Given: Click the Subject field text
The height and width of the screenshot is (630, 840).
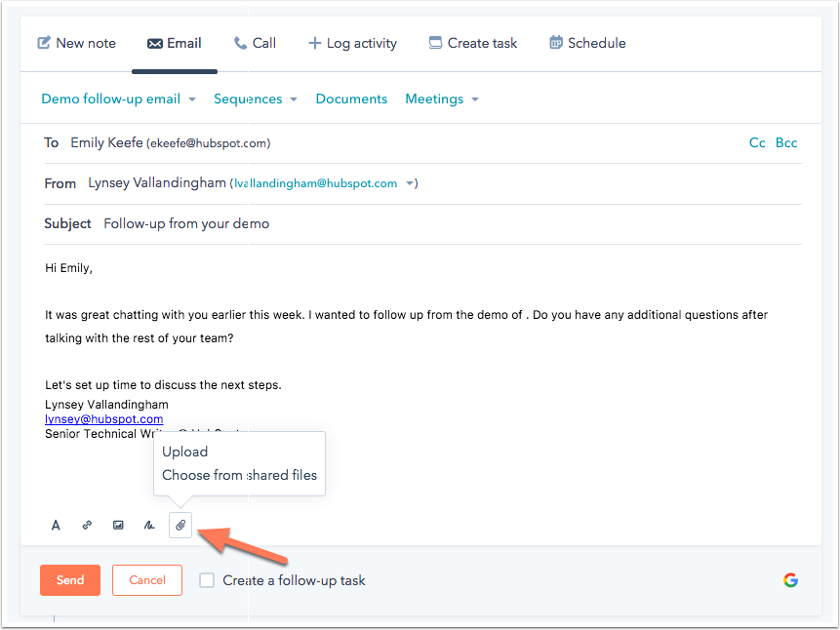Looking at the screenshot, I should [186, 223].
